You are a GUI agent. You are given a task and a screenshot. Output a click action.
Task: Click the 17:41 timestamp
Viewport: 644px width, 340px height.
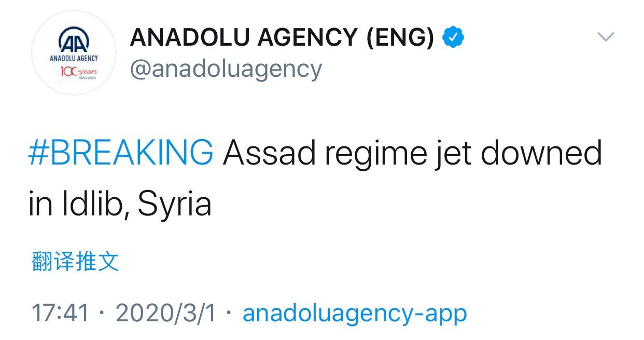click(60, 313)
